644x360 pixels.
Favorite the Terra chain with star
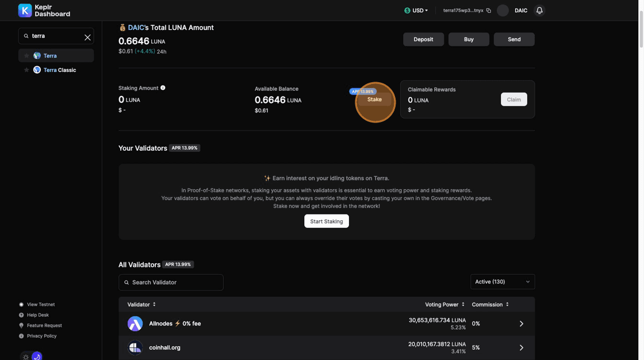click(26, 56)
